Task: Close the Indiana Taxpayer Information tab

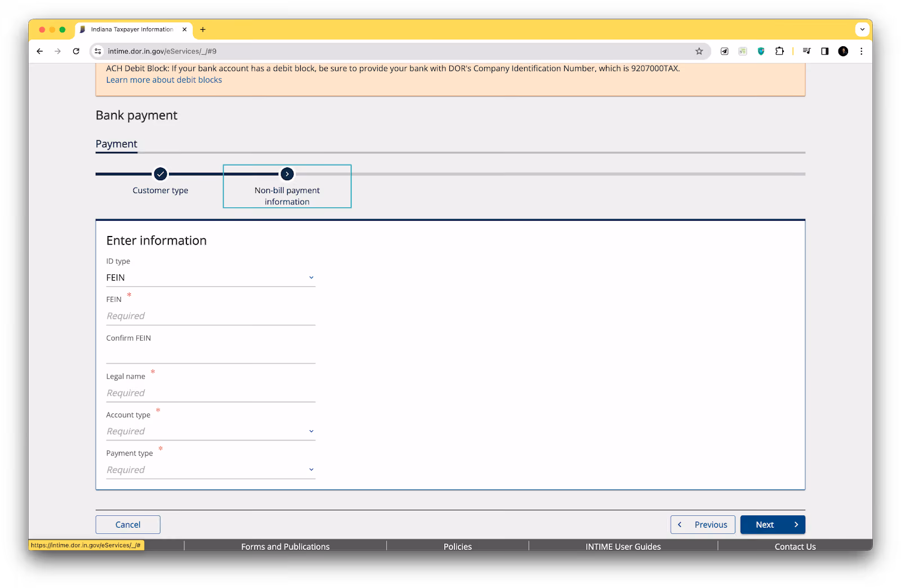Action: 184,29
